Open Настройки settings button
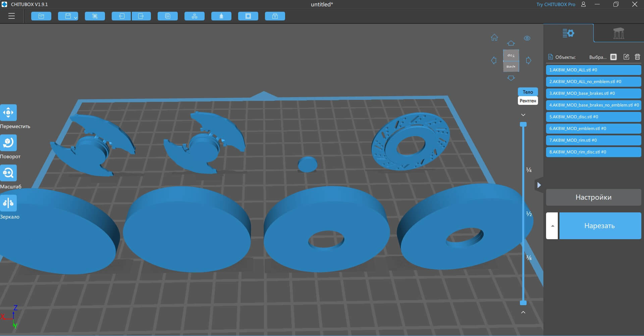Screen dimensions: 644x336 [593, 197]
